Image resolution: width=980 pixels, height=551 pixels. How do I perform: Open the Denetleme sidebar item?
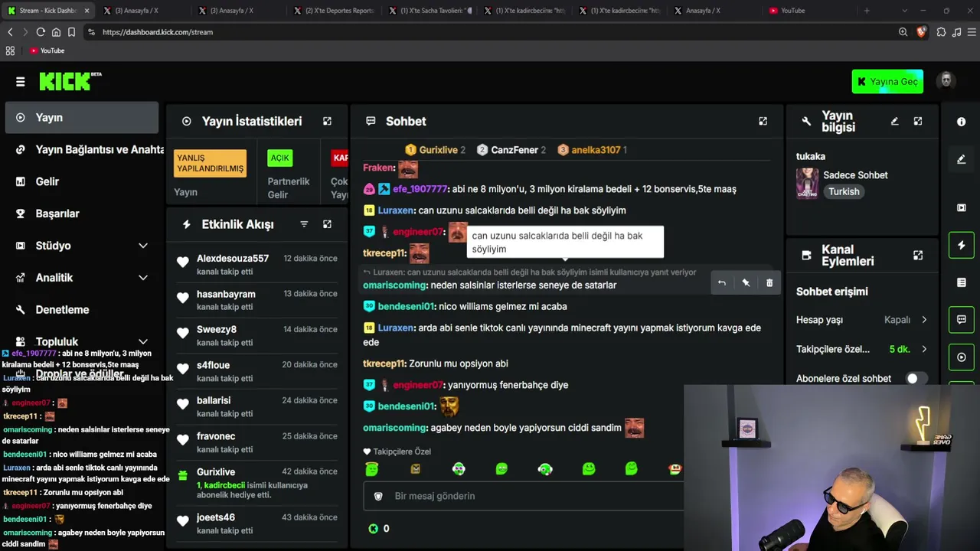point(82,310)
